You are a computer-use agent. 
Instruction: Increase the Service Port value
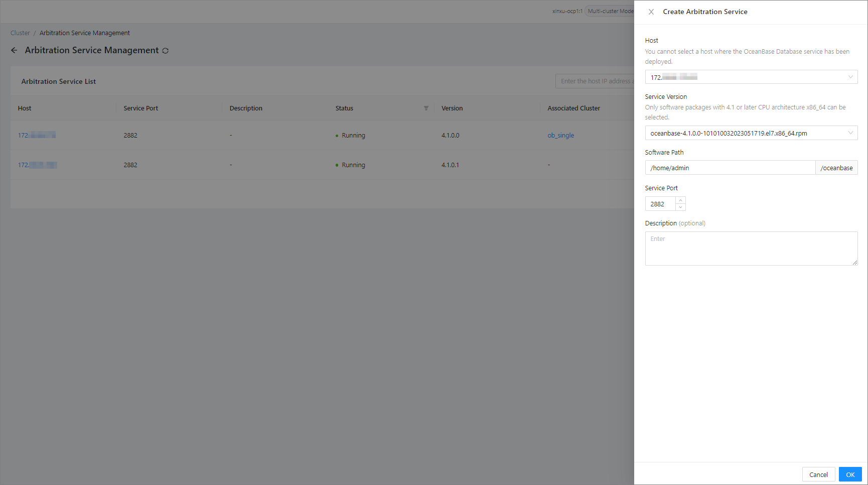tap(680, 200)
